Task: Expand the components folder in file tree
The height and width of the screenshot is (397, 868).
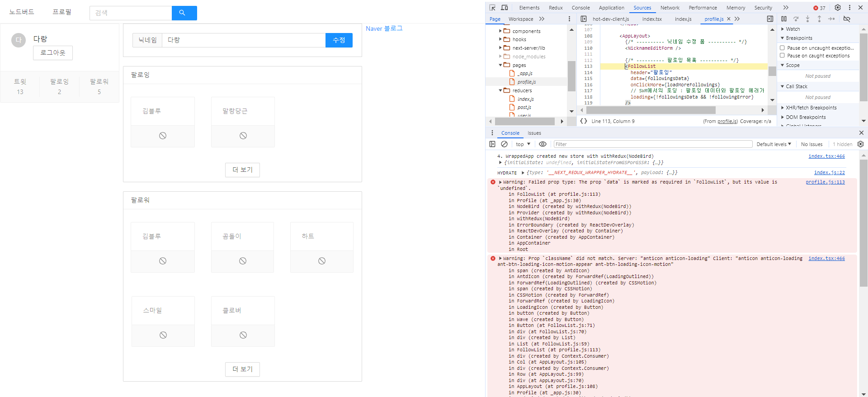Action: (x=500, y=31)
